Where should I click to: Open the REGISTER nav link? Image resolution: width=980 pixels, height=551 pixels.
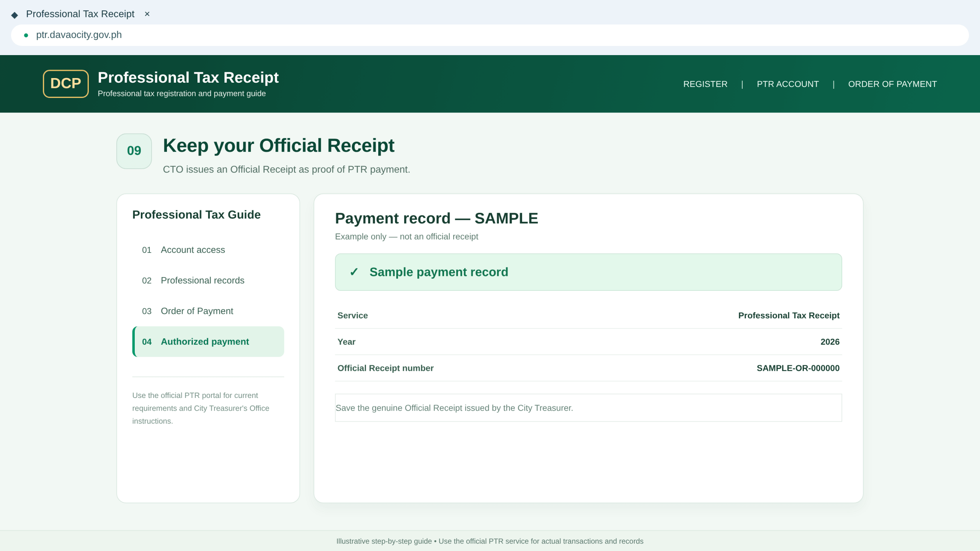pos(705,84)
